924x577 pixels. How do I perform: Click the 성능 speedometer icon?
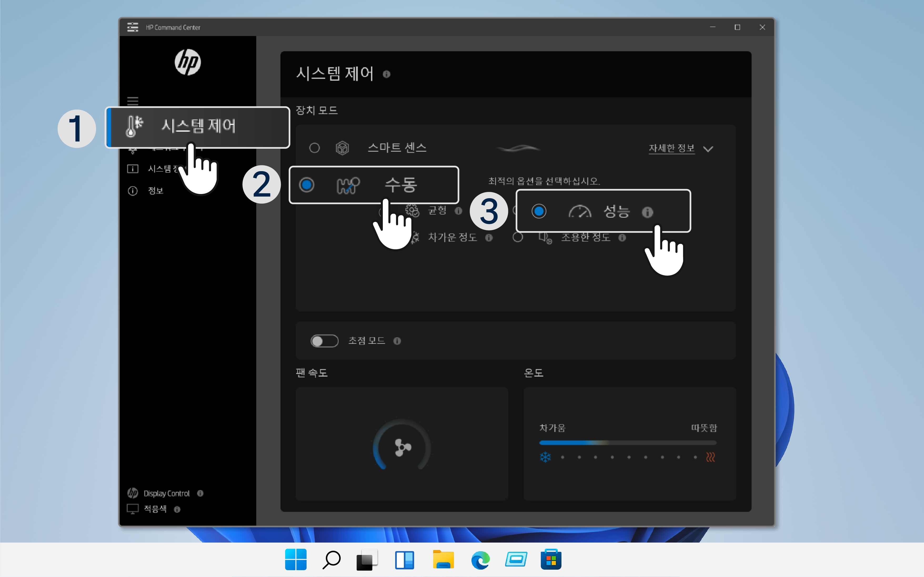(x=580, y=212)
